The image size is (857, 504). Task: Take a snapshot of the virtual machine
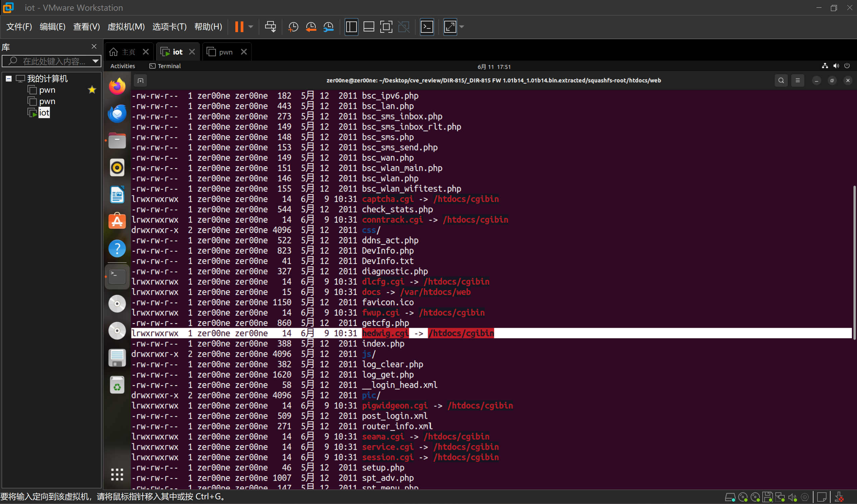(293, 26)
